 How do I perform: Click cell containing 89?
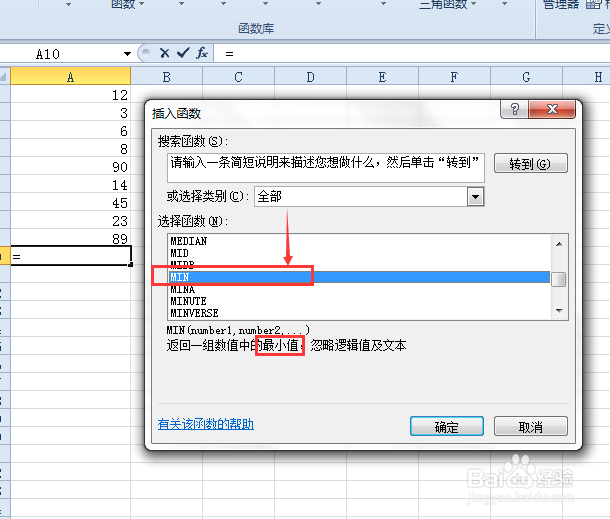70,238
